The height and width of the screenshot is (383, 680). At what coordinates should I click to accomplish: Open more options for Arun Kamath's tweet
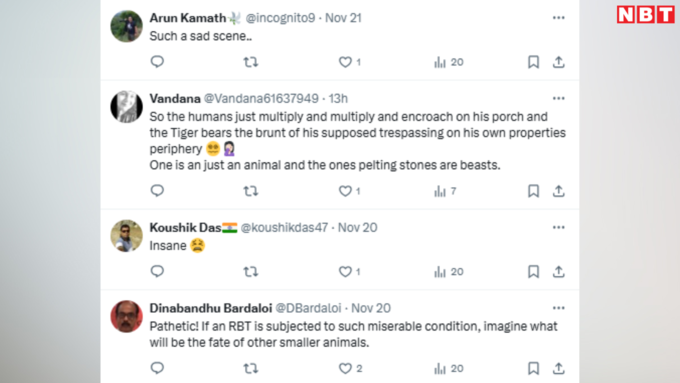tap(559, 18)
